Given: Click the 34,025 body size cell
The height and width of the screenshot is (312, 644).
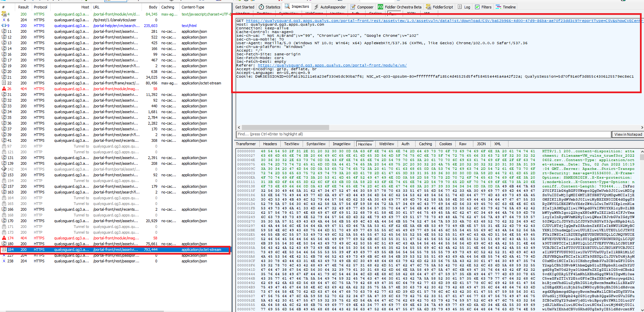Looking at the screenshot, I should tap(151, 77).
